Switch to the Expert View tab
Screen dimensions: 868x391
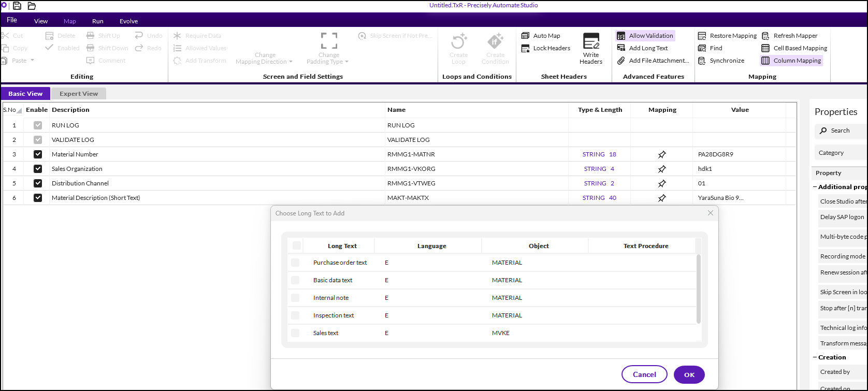pos(79,94)
